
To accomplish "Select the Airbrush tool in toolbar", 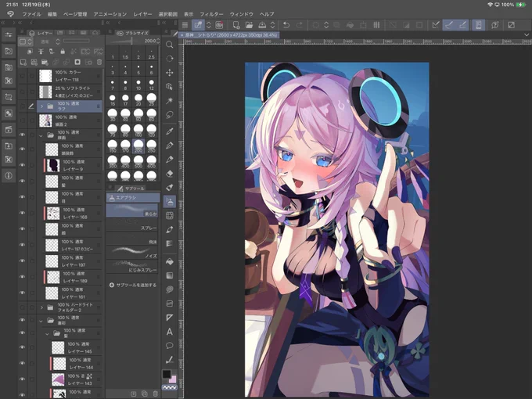I will (x=170, y=202).
